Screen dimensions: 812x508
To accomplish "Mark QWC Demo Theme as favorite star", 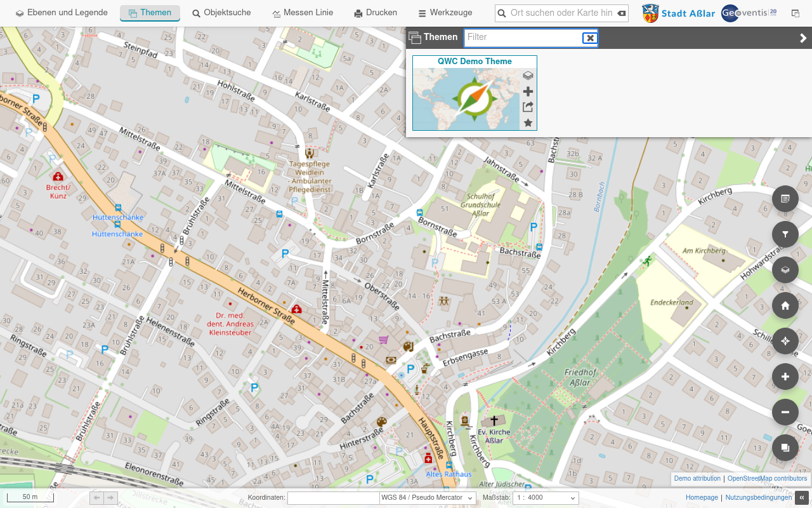I will tap(528, 123).
